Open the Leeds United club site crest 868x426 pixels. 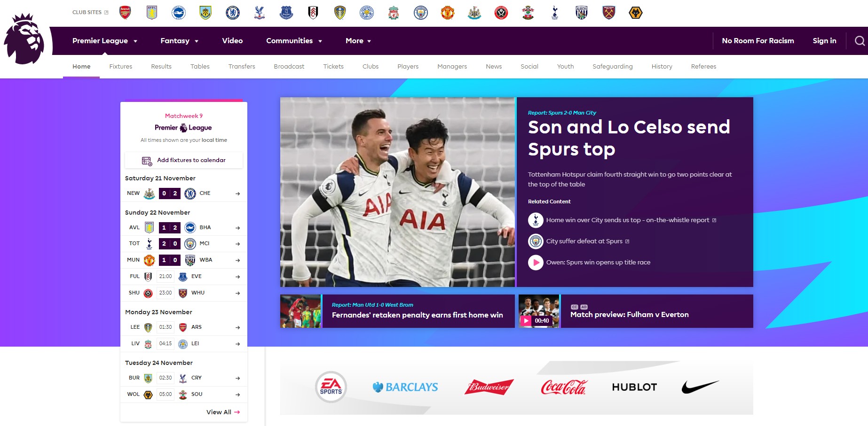[x=340, y=13]
